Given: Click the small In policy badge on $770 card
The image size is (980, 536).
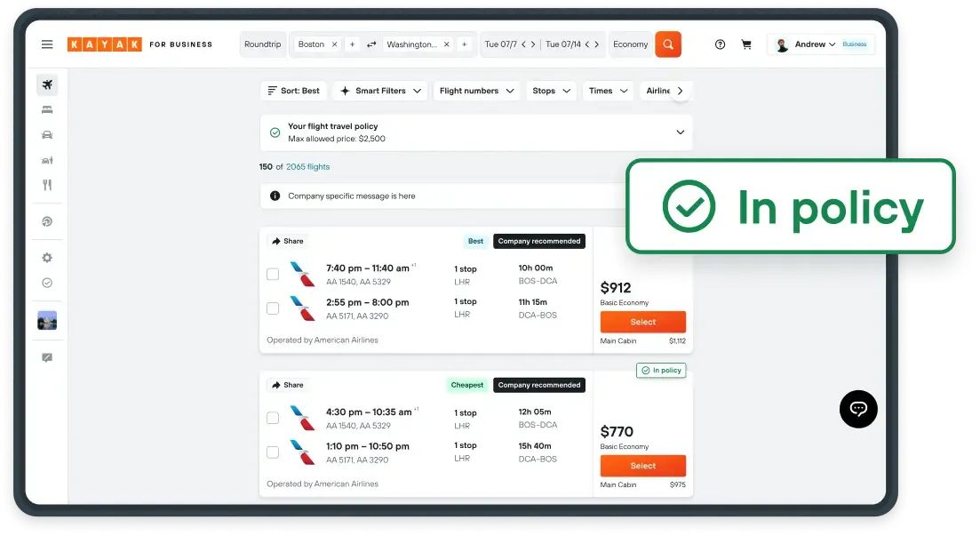Looking at the screenshot, I should [x=661, y=371].
